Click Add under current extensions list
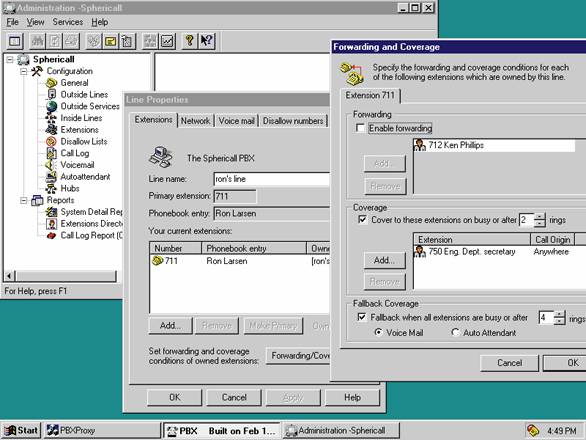 click(170, 326)
